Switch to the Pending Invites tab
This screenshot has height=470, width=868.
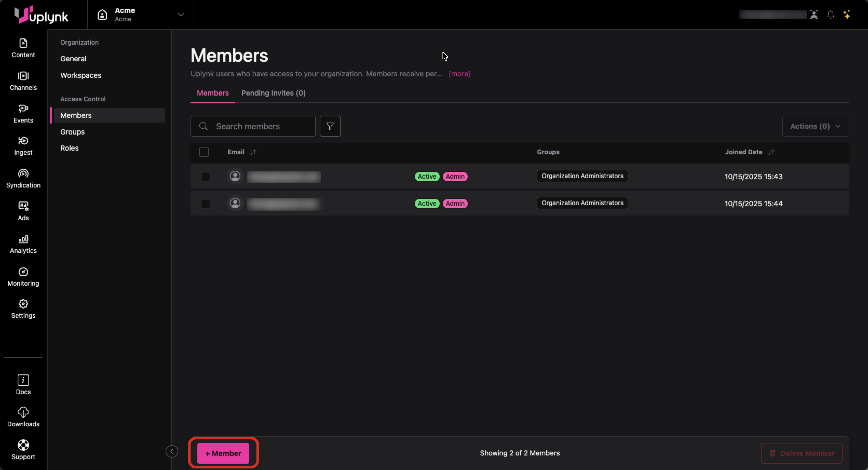[273, 93]
